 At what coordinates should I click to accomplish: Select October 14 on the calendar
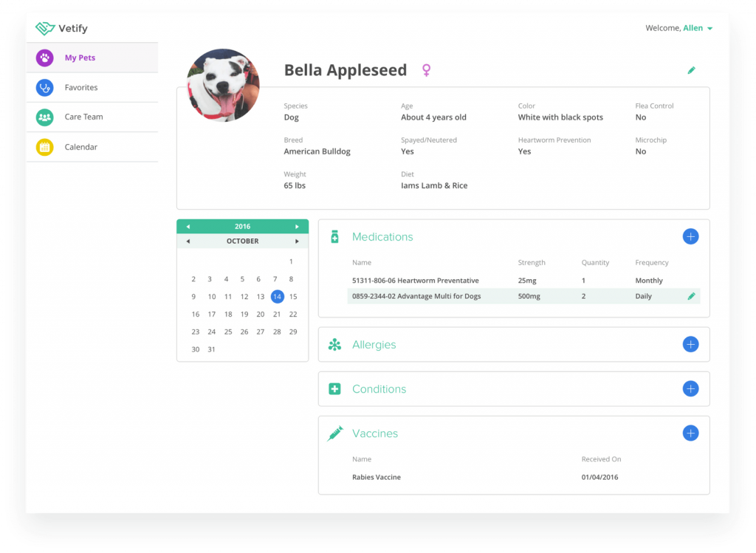(x=277, y=296)
